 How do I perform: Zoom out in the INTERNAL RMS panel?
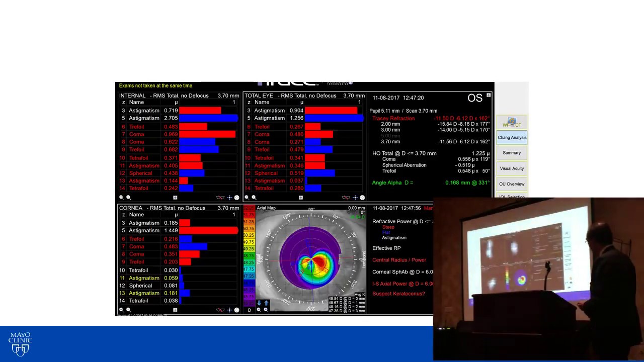click(121, 198)
